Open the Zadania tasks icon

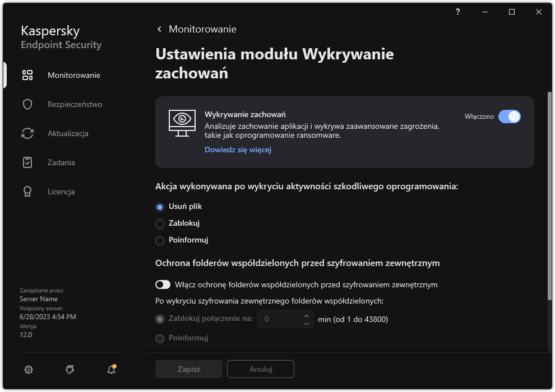click(x=27, y=162)
